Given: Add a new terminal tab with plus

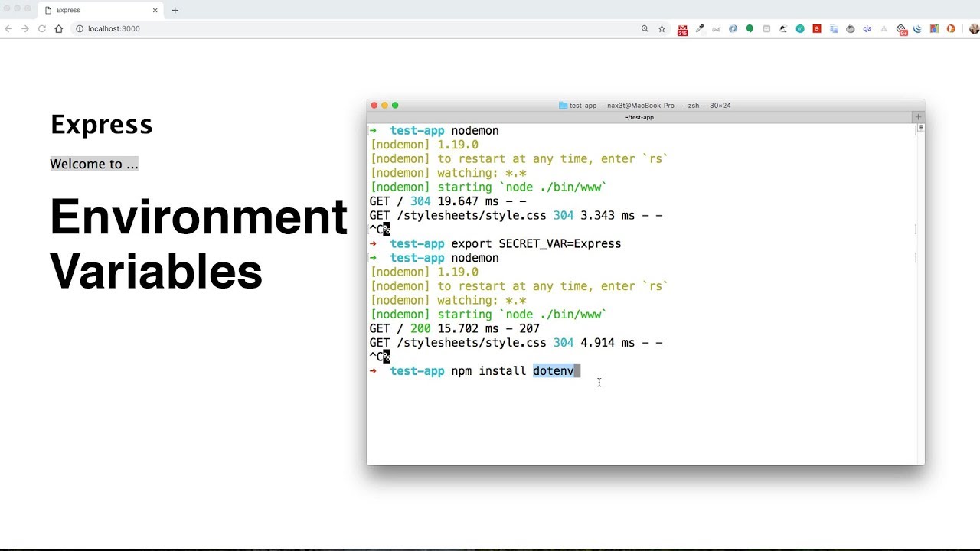Looking at the screenshot, I should 918,117.
